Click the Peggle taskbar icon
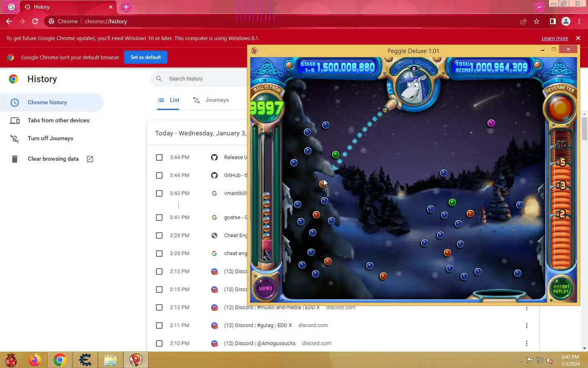The height and width of the screenshot is (368, 588). [x=136, y=360]
